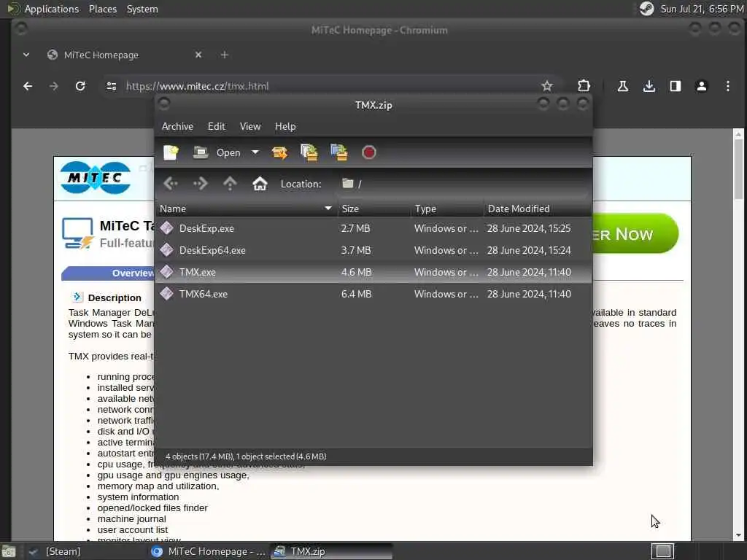Open Chromium downloads icon
The height and width of the screenshot is (560, 747).
pyautogui.click(x=649, y=86)
